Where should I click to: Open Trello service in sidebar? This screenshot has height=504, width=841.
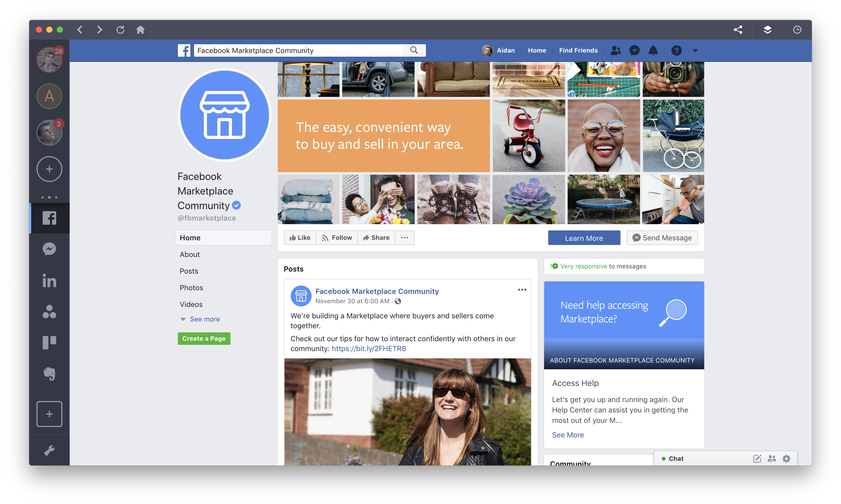coord(50,343)
